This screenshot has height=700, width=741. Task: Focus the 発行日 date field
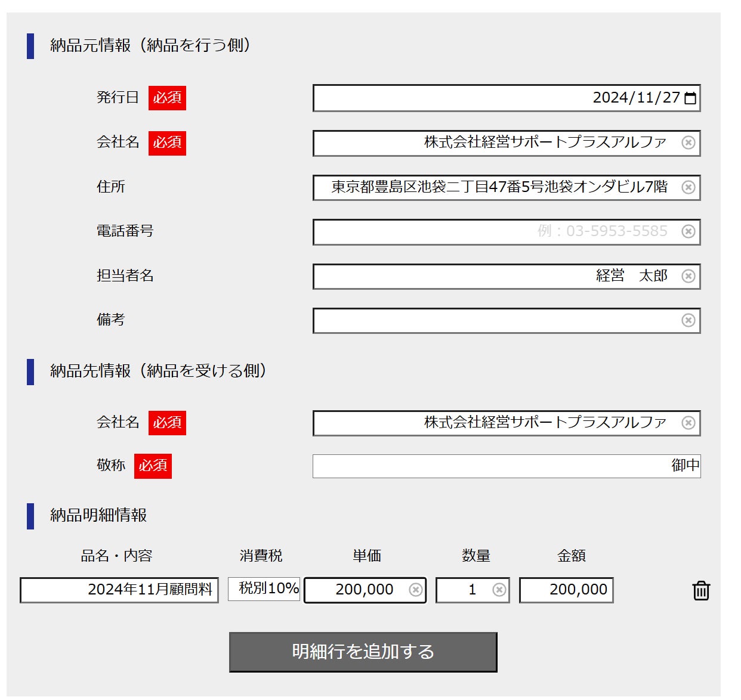tap(507, 98)
